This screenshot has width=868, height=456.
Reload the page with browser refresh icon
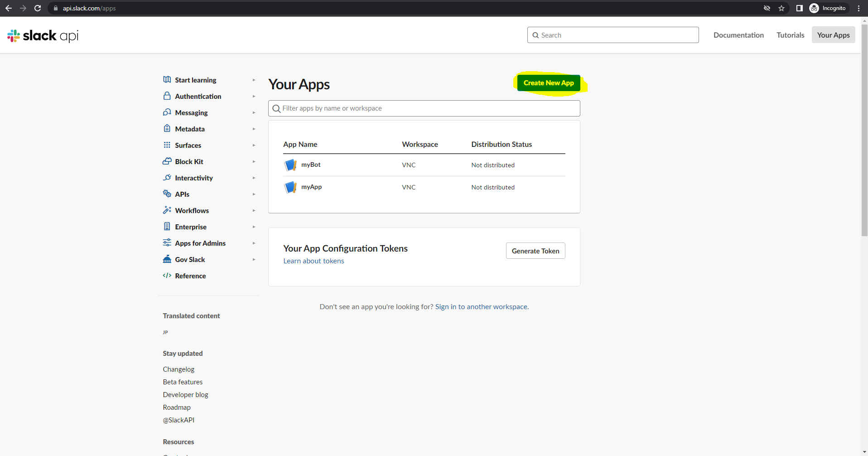click(x=38, y=8)
